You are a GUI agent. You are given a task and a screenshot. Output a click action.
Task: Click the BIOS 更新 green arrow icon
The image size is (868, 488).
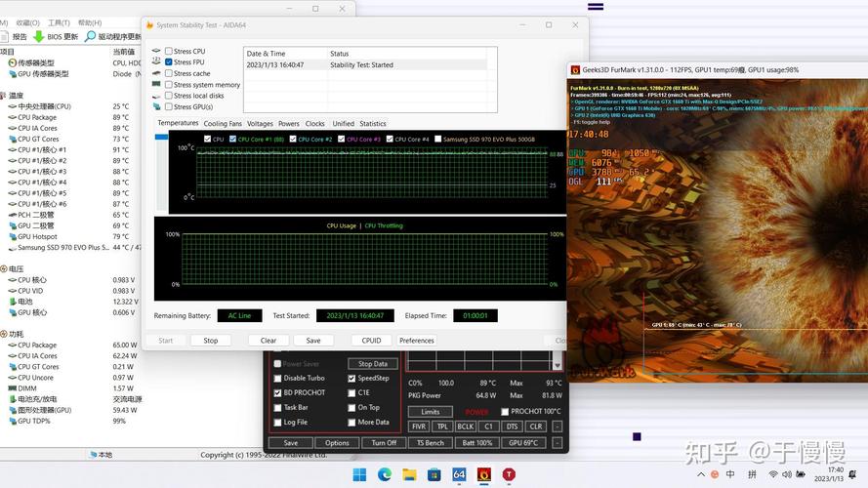point(39,36)
